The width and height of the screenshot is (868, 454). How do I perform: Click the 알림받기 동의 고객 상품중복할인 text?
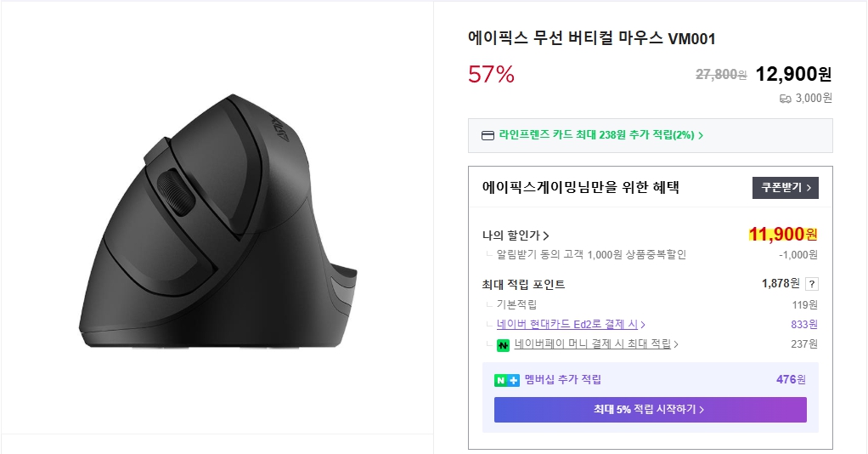(591, 254)
